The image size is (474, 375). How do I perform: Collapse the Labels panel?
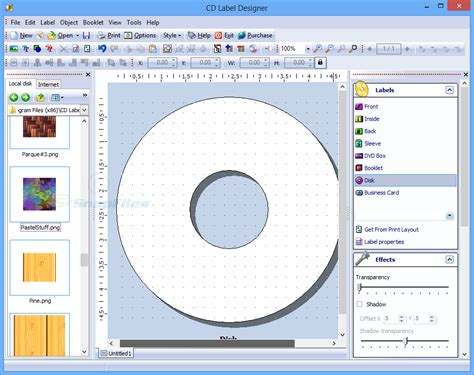[449, 90]
